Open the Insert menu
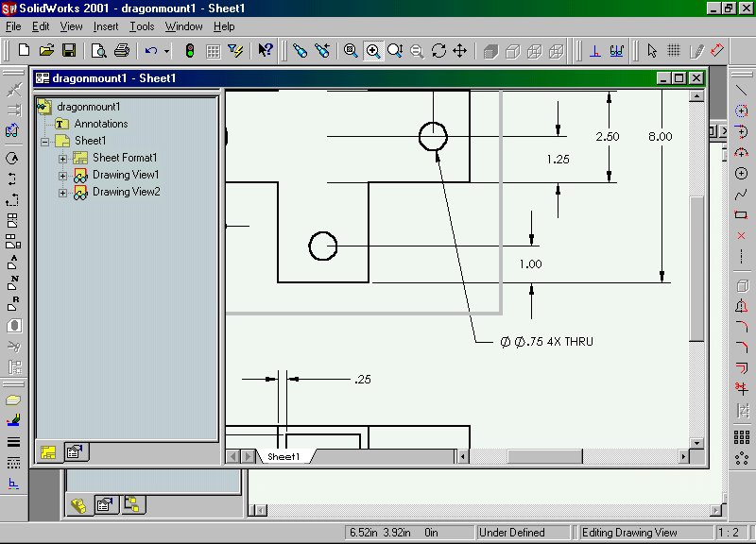This screenshot has width=756, height=544. click(106, 26)
